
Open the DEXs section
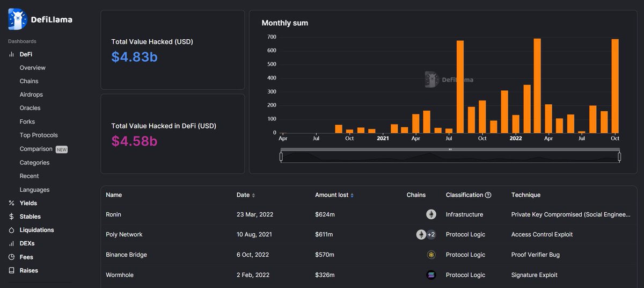27,243
